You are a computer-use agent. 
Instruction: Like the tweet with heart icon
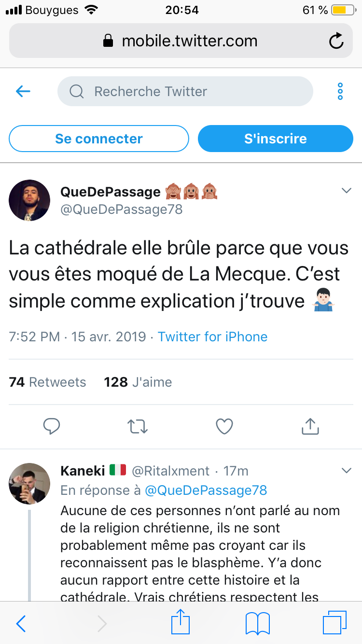[x=224, y=426]
